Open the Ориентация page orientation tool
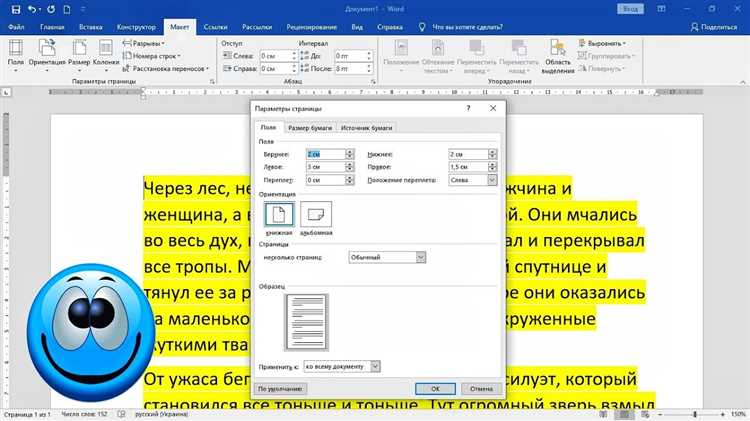Image resolution: width=750 pixels, height=421 pixels. point(47,55)
